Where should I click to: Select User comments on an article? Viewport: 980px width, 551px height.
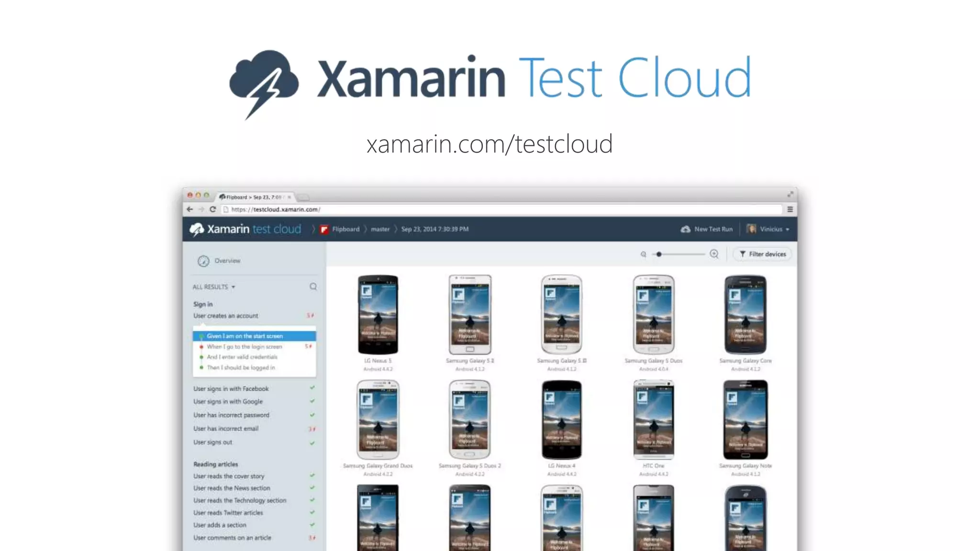(x=232, y=538)
